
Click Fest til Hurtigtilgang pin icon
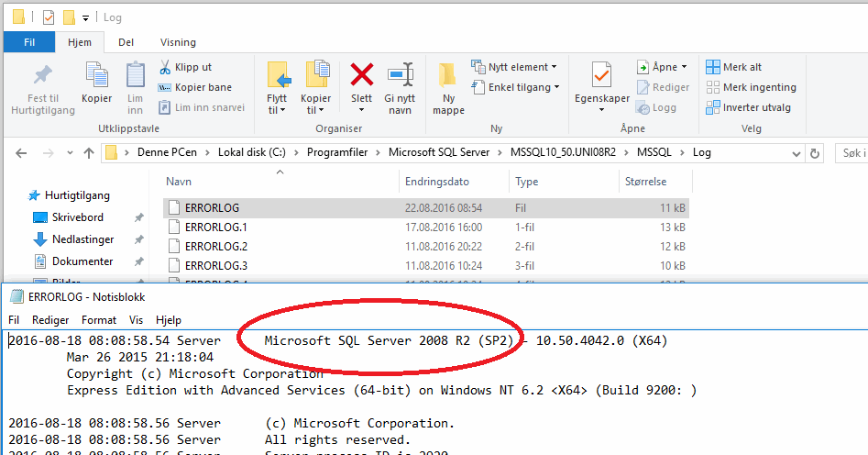[42, 75]
